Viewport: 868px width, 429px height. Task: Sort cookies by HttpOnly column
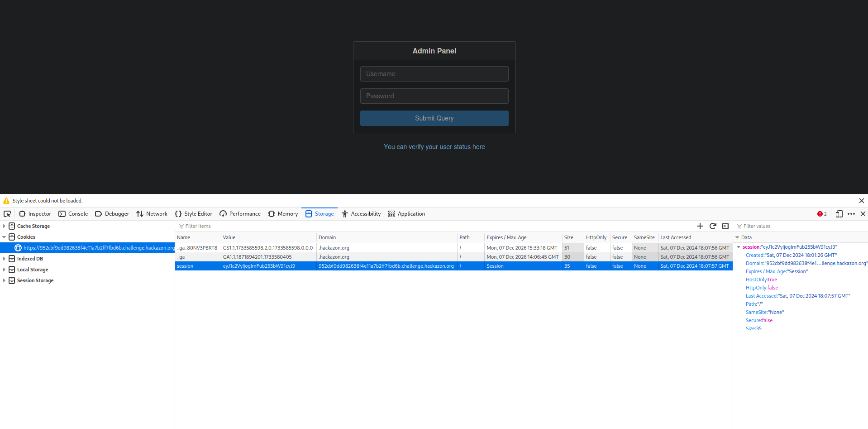[x=597, y=237]
